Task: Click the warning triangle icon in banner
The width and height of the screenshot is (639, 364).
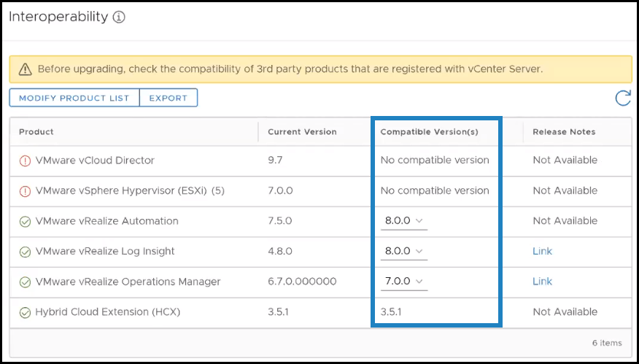Action: (25, 69)
